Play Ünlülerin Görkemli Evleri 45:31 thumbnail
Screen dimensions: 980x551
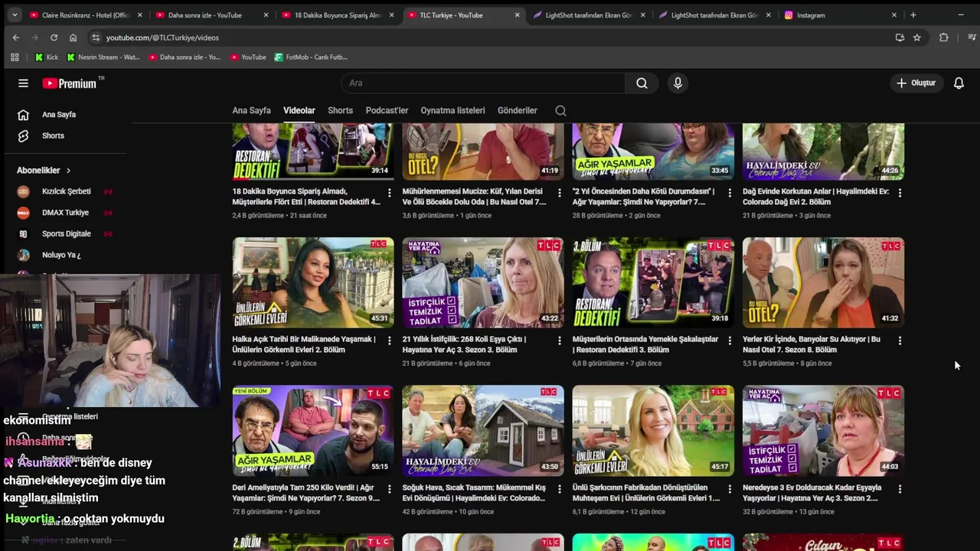(x=313, y=282)
